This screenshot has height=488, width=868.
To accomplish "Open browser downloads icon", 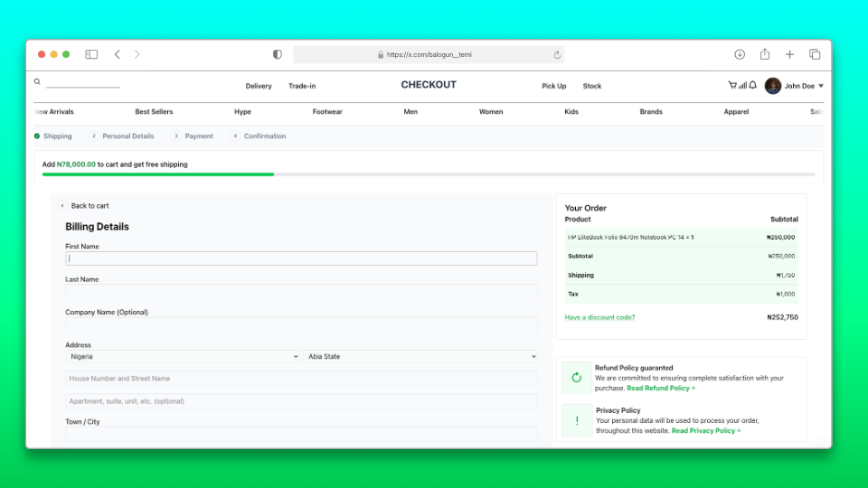I will point(740,54).
